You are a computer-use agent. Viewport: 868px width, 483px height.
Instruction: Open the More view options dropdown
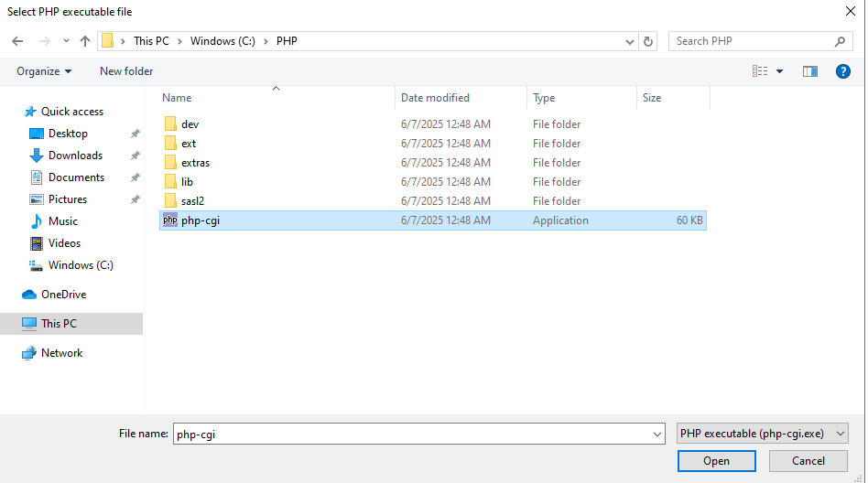pos(779,71)
